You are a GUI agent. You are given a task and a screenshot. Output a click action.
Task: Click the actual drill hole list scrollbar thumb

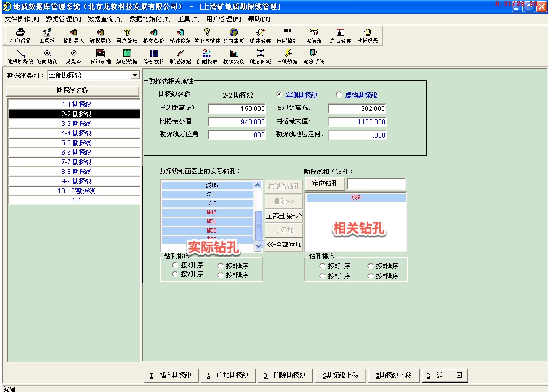click(258, 224)
